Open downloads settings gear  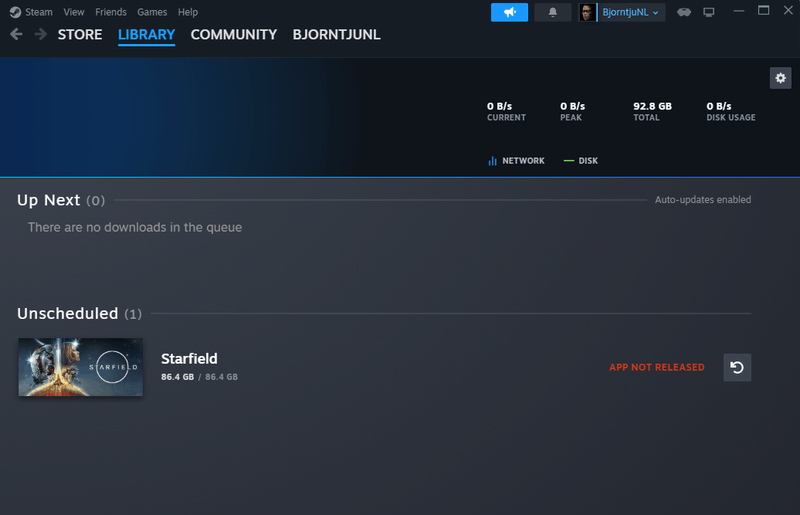(x=781, y=78)
